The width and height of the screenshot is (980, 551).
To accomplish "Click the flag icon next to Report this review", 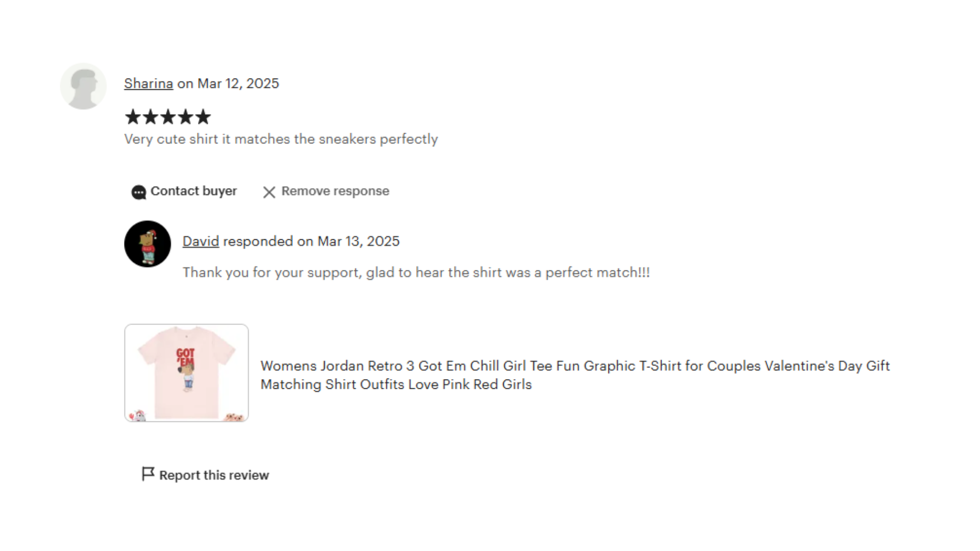I will coord(148,474).
